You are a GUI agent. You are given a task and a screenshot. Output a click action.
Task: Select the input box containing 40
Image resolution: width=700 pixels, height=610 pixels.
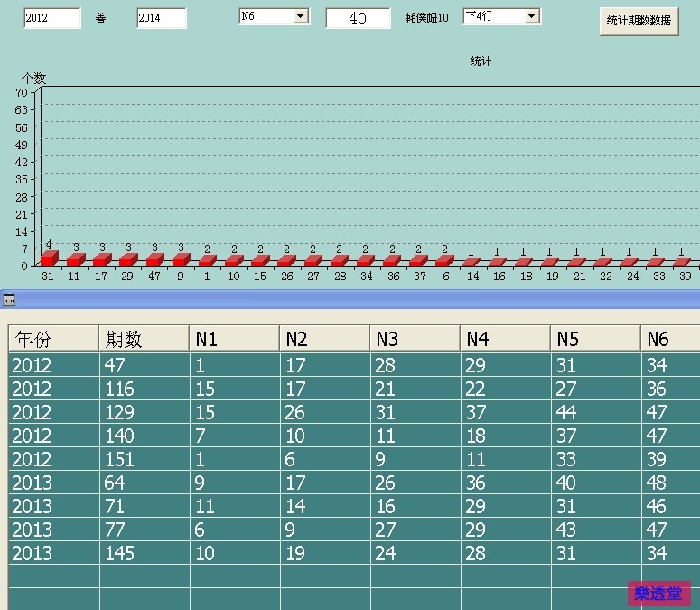358,18
